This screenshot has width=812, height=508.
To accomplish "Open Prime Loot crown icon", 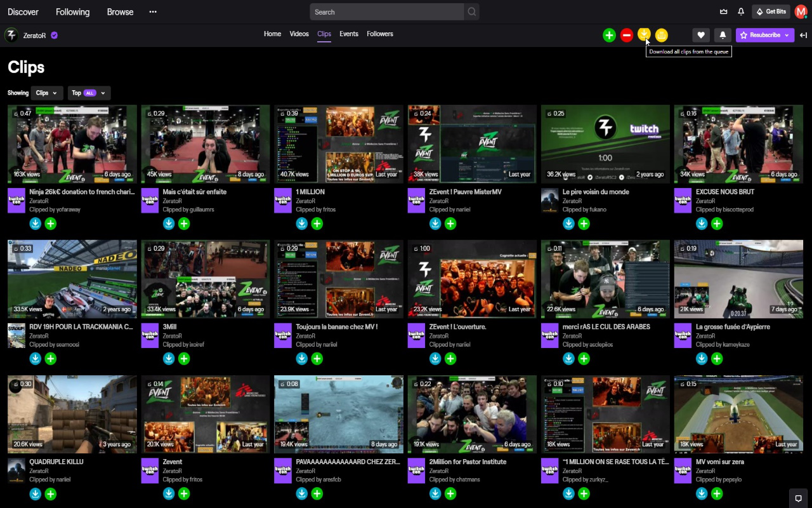I will pyautogui.click(x=723, y=11).
